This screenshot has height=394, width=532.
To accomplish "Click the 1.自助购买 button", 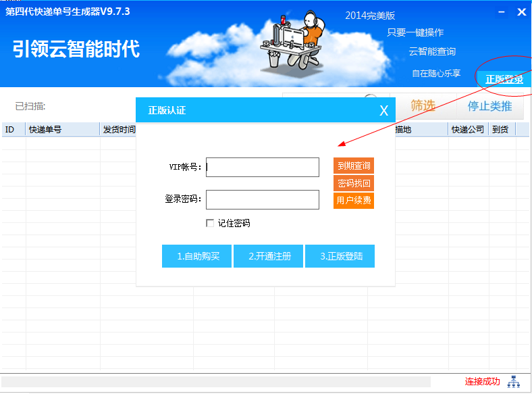I will pos(196,256).
